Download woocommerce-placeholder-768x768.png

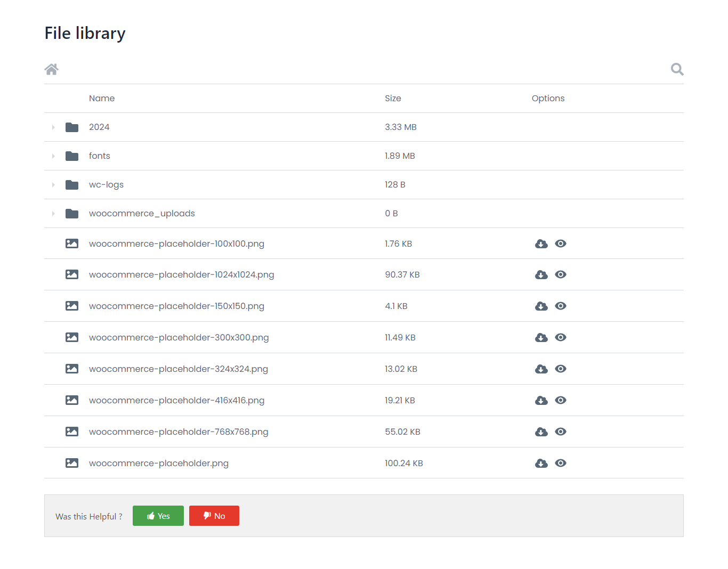541,432
